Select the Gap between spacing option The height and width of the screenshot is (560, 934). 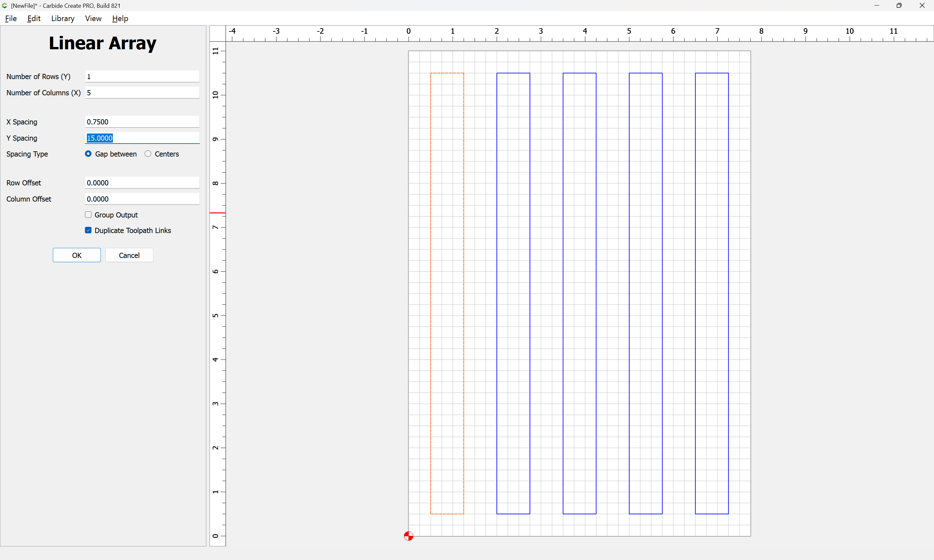click(x=88, y=154)
